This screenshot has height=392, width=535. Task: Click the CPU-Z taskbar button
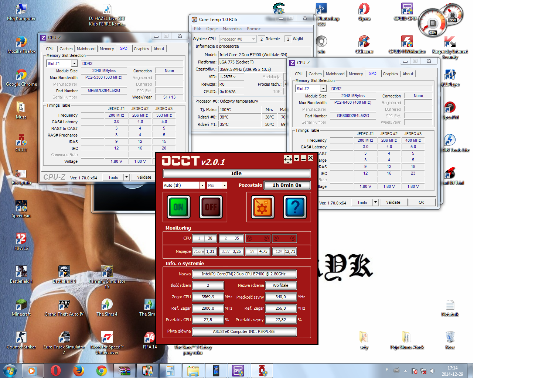click(238, 371)
